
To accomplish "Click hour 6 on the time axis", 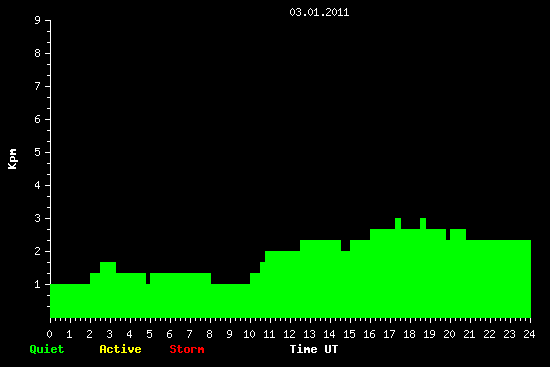I will pos(169,334).
